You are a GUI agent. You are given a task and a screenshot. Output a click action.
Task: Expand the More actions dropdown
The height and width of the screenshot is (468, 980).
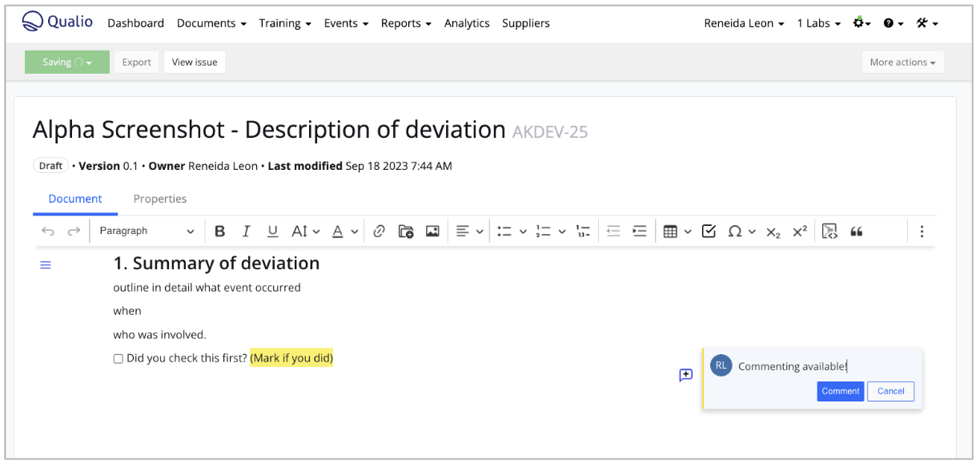[902, 63]
